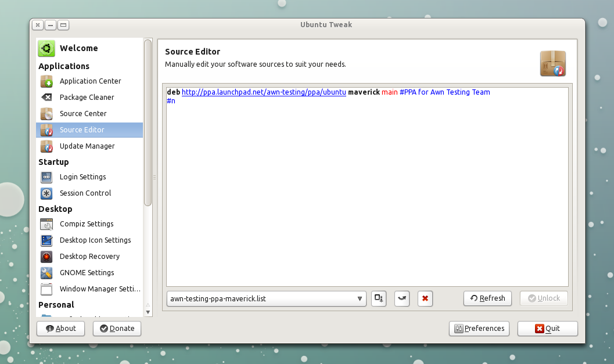Click the pane divider grip beside the sidebar
The image size is (614, 364).
(x=155, y=177)
